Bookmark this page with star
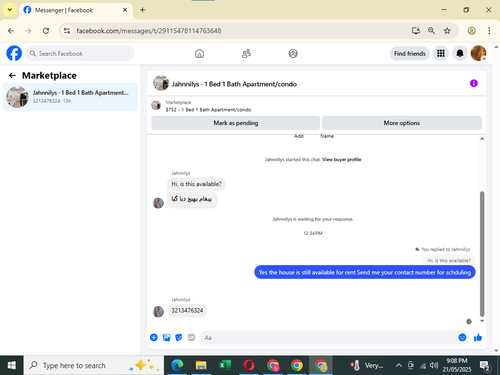 (447, 31)
